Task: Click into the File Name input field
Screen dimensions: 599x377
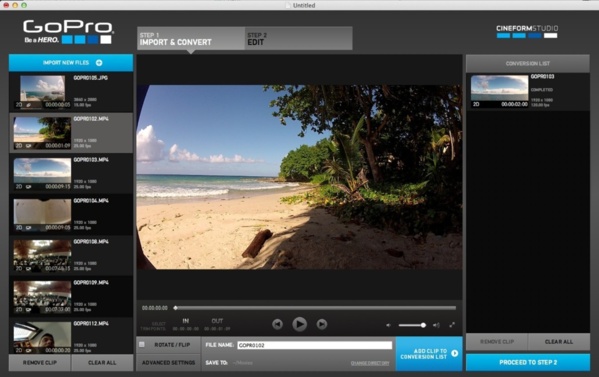Action: (x=315, y=345)
